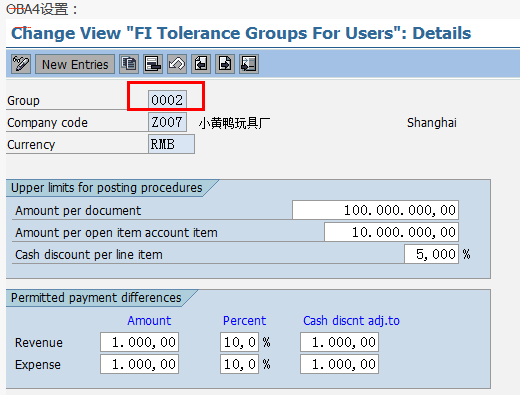Edit Cash discount per line item field
The image size is (520, 395).
[x=431, y=254]
